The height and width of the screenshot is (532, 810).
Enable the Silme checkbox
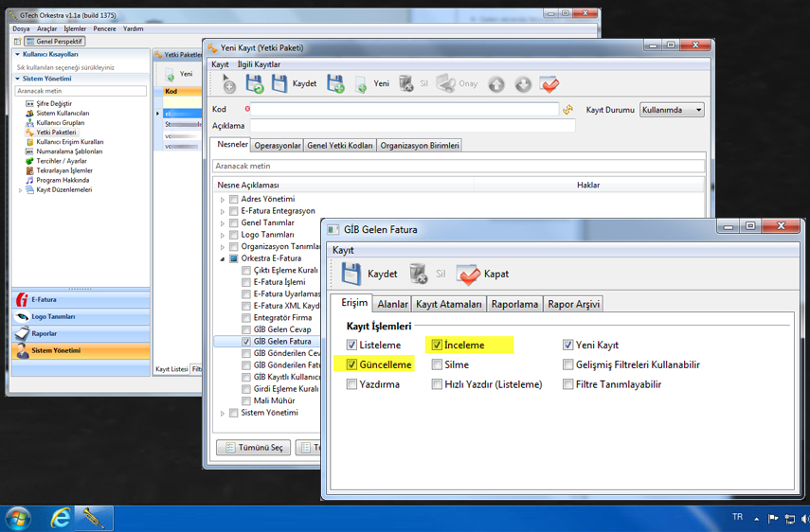(437, 364)
